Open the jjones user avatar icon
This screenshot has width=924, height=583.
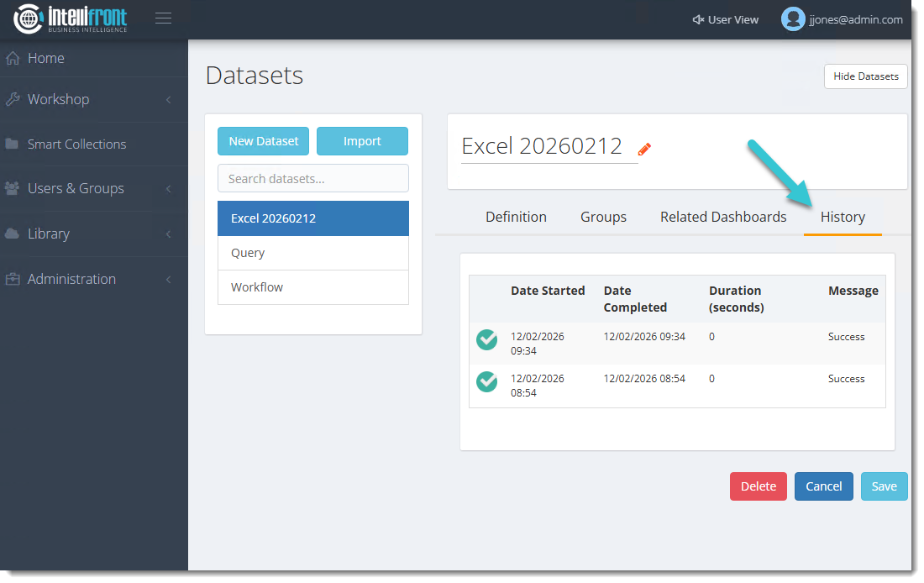[792, 19]
